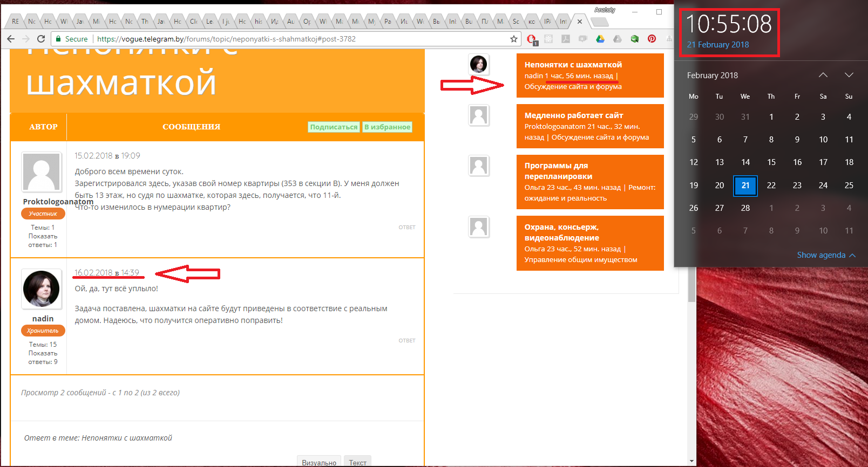Switch to the Визуально editor tab

tap(318, 462)
